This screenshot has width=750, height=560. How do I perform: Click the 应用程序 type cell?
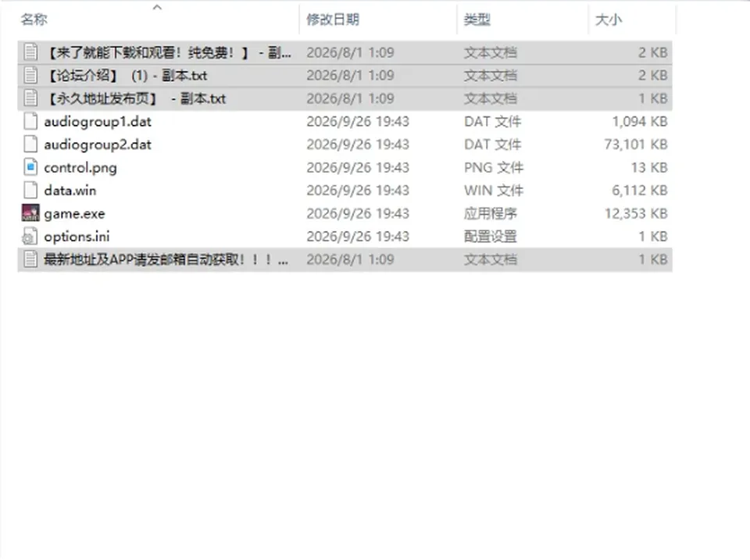coord(491,213)
